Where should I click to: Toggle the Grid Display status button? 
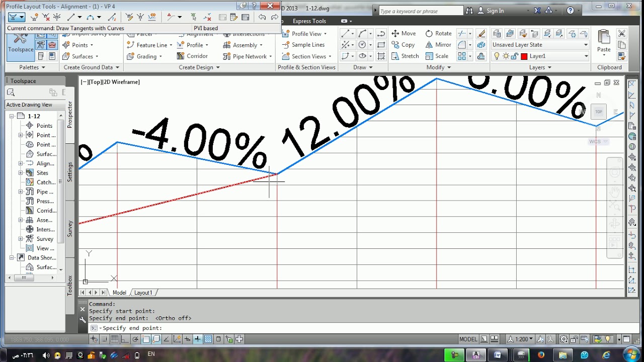(115, 339)
